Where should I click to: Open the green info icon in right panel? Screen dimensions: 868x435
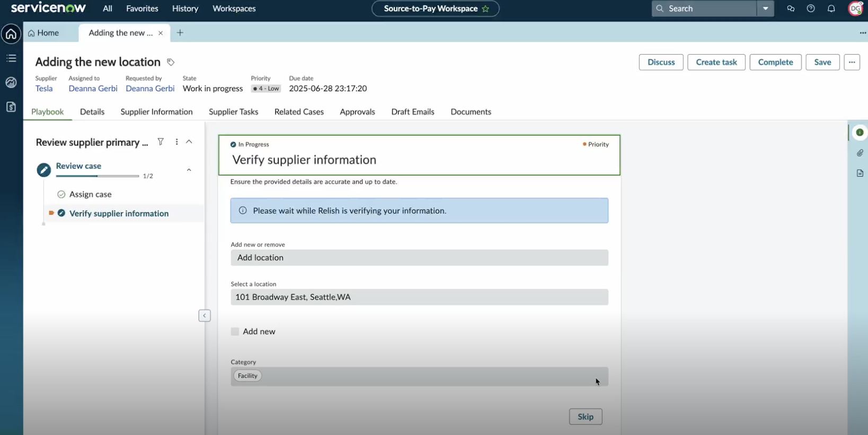point(860,133)
